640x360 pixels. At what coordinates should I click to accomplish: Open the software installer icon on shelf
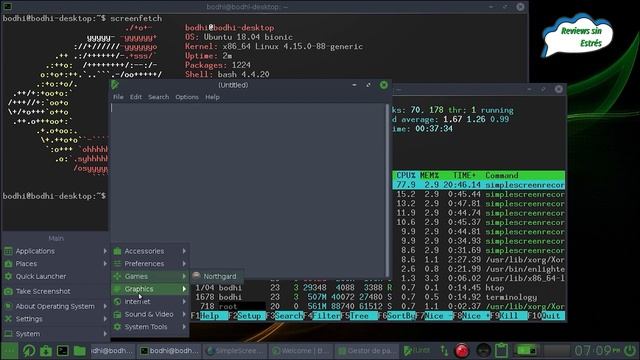[46, 351]
